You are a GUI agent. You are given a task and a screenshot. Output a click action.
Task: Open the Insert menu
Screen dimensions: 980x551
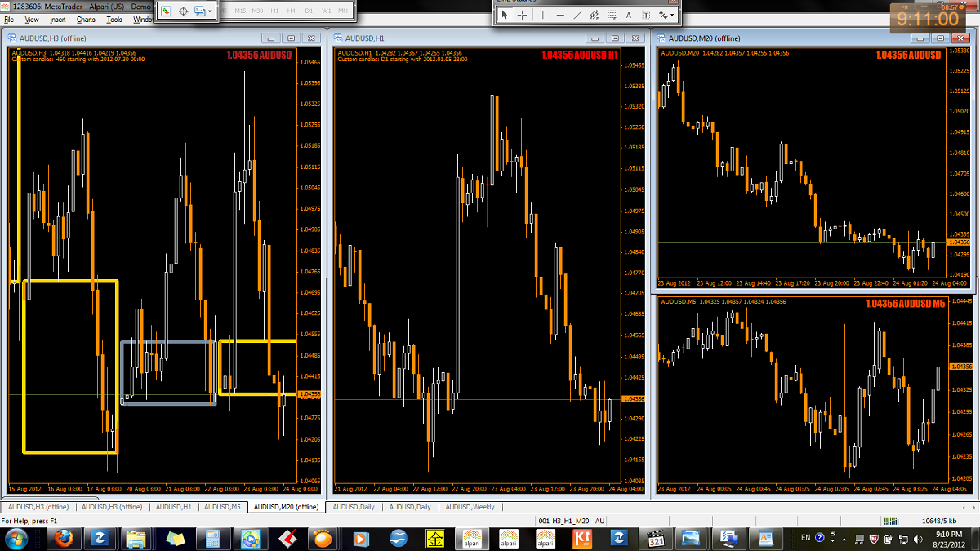58,19
